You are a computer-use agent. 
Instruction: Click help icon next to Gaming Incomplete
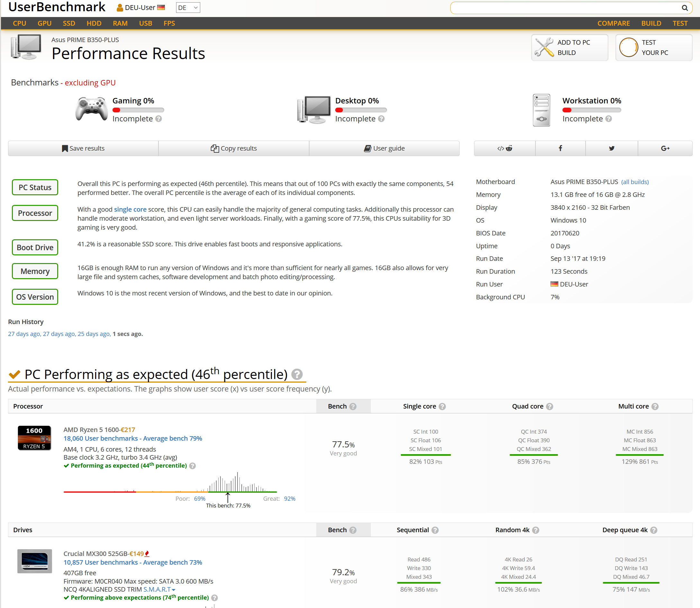coord(158,119)
